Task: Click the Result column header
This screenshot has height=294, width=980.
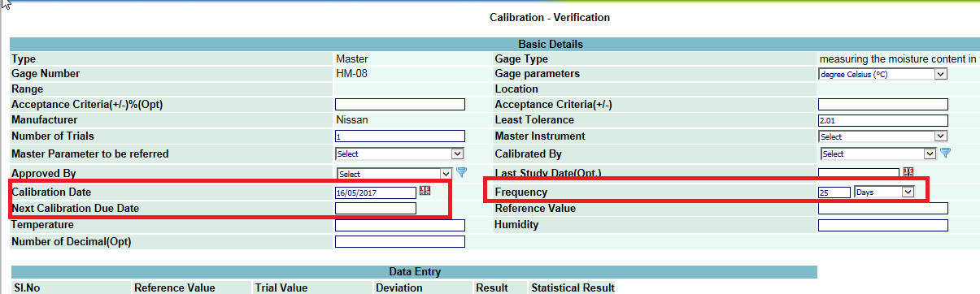Action: click(492, 288)
